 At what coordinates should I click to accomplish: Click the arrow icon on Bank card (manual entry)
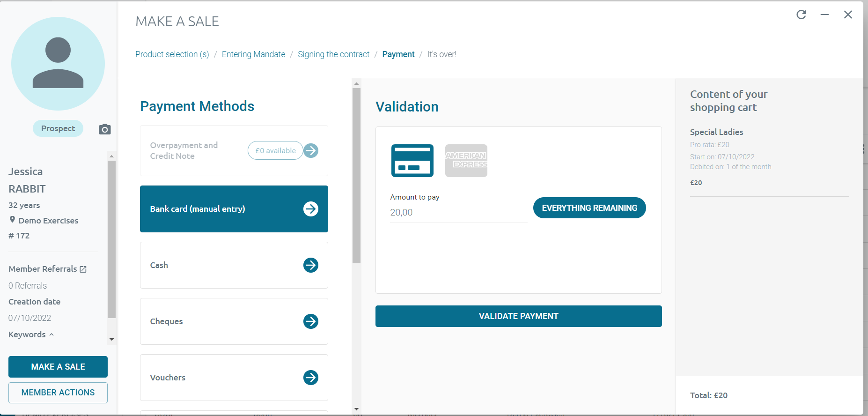(x=311, y=209)
